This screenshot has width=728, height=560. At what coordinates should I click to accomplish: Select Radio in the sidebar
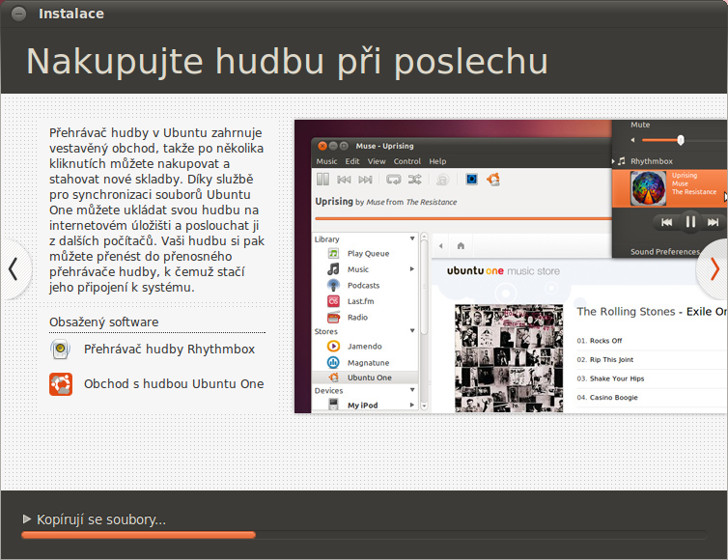pyautogui.click(x=357, y=318)
